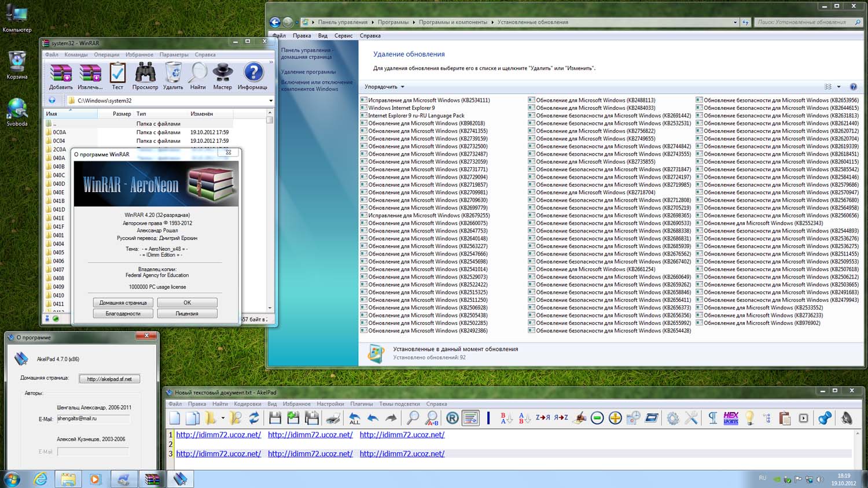This screenshot has height=488, width=868.
Task: Toggle word wrap in the AkelPad toolbar
Action: click(x=470, y=418)
